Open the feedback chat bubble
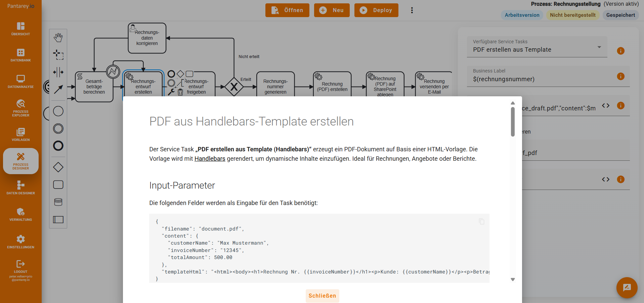The height and width of the screenshot is (303, 644). [627, 288]
